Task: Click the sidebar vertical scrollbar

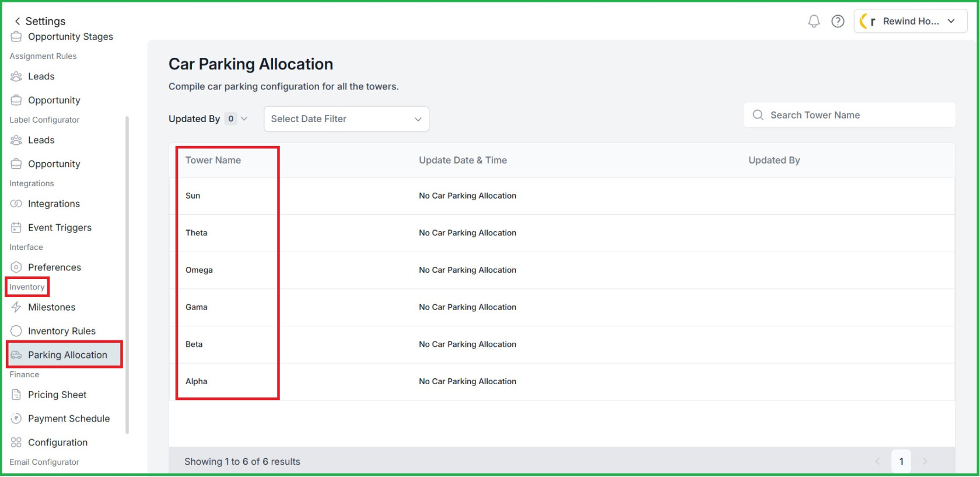Action: pos(127,274)
